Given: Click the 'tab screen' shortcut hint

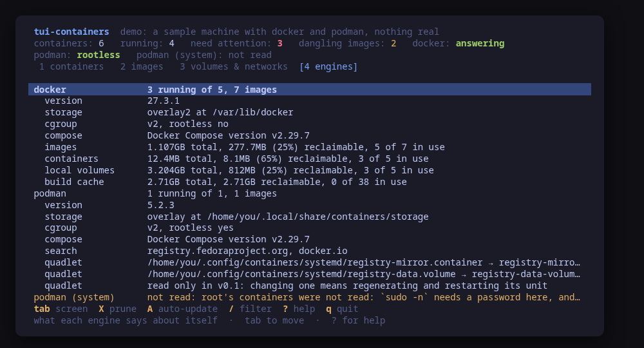Looking at the screenshot, I should click(x=61, y=309).
